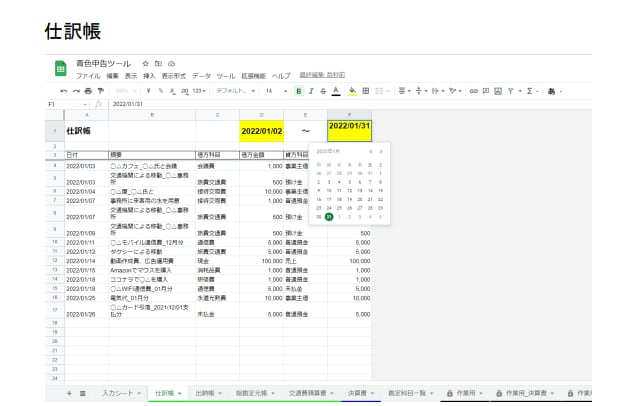Open the text color picker

coord(336,91)
